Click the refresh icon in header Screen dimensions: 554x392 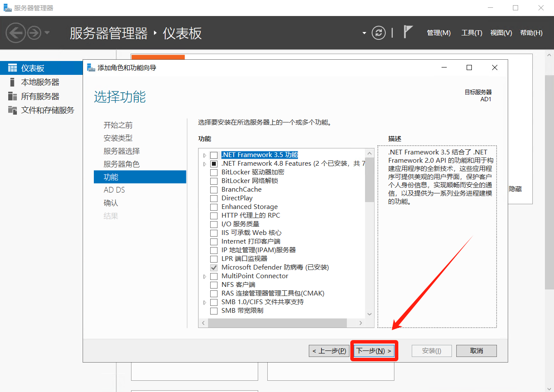point(378,33)
